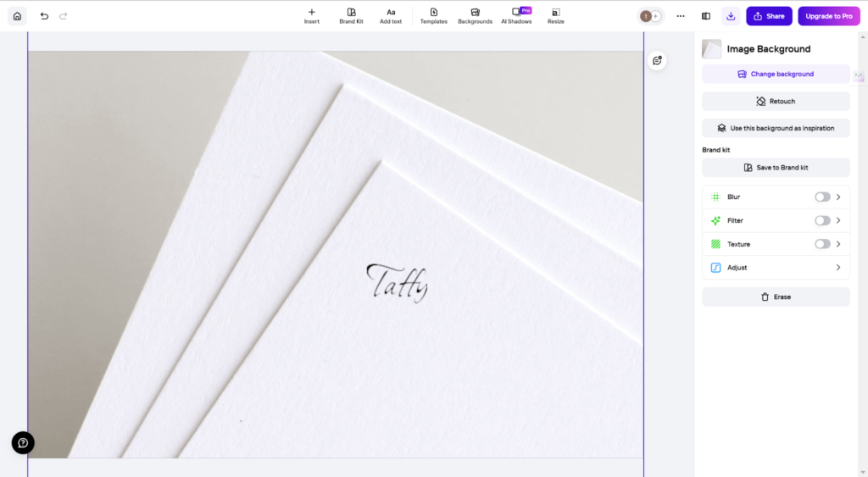Expand the Adjust options chevron
This screenshot has height=477, width=868.
[838, 268]
